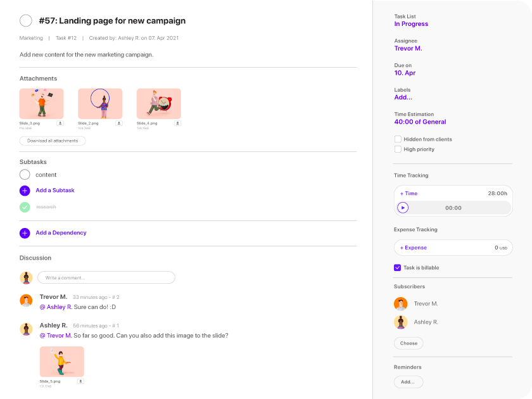Download Slide_5.png from the comment
This screenshot has width=532, height=399.
point(80,381)
